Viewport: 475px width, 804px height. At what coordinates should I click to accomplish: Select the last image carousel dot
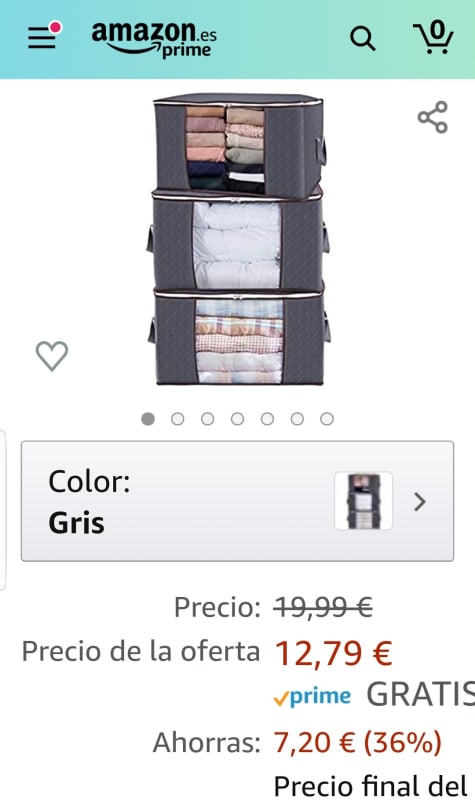(x=327, y=419)
